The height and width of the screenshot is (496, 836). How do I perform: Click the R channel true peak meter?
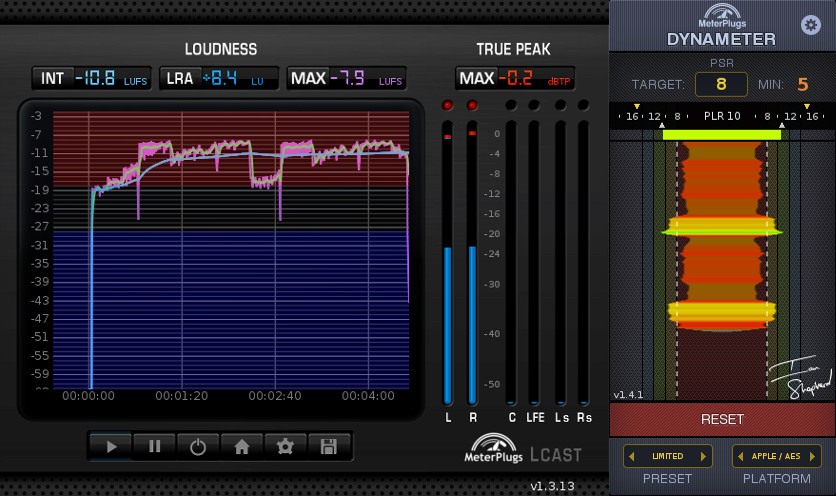[472, 262]
